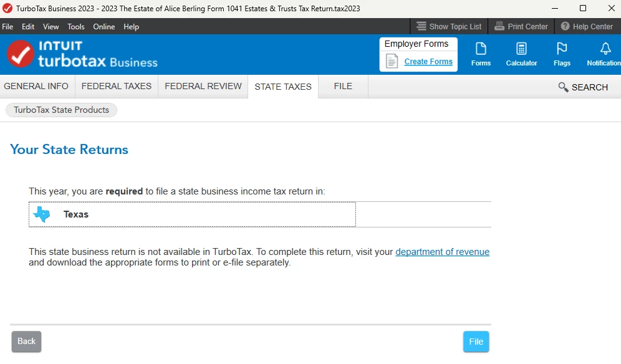
Task: Switch to the General Info tab
Action: [x=36, y=87]
